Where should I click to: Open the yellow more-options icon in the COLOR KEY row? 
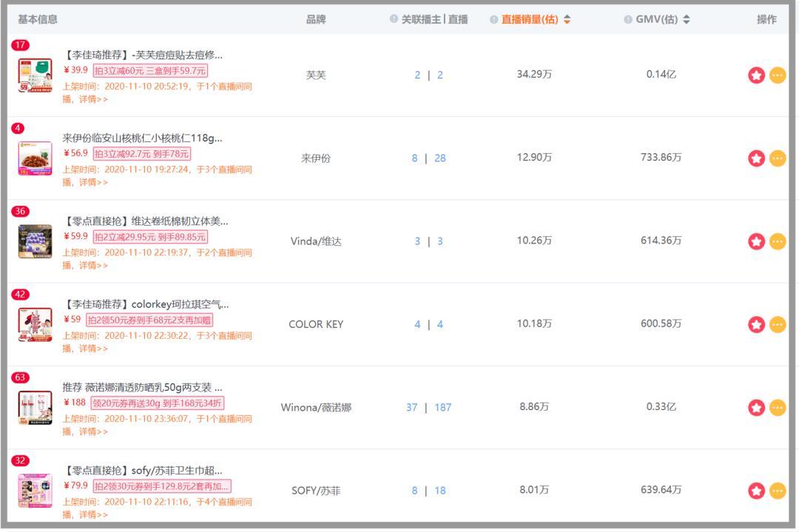tap(777, 325)
